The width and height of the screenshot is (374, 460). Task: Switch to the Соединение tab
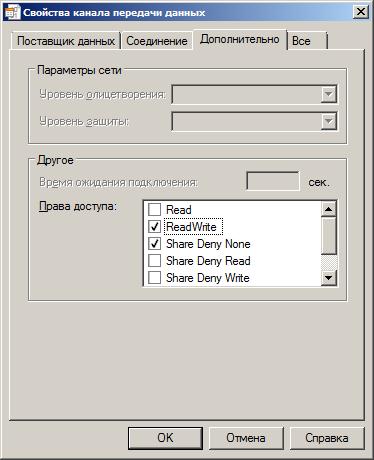157,41
